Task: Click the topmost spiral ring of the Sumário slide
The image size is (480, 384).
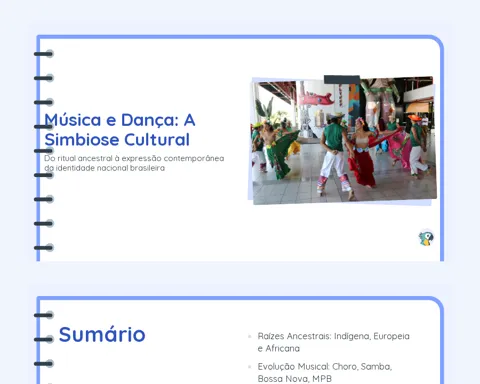Action: [x=44, y=315]
